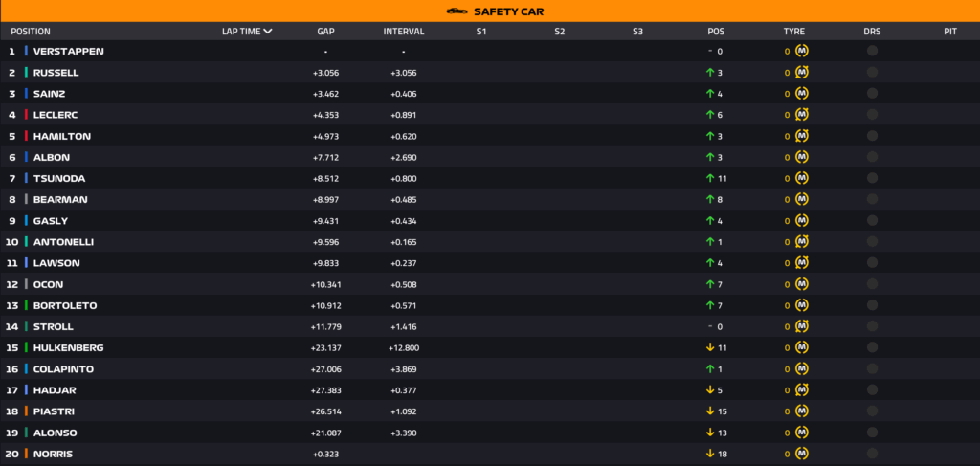Click Russell's +3.056 gap value
Viewport: 980px width, 466px height.
(325, 73)
